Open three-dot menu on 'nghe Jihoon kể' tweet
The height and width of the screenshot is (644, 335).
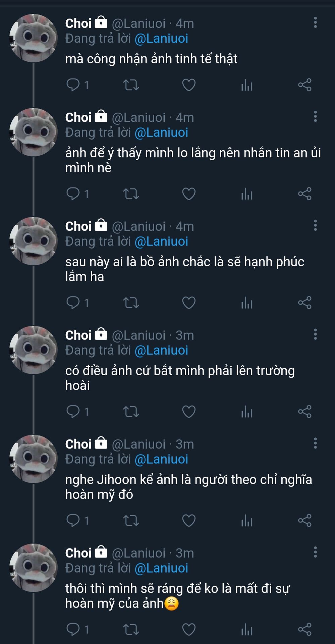[315, 443]
